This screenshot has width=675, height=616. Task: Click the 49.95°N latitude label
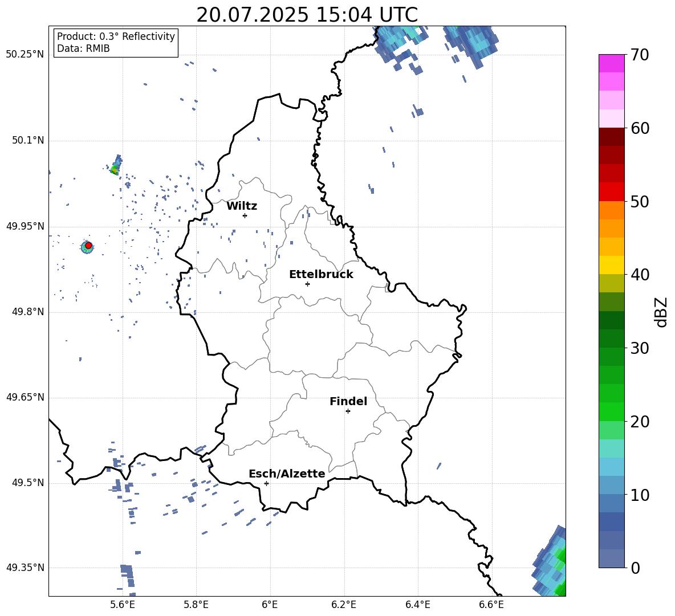click(25, 226)
